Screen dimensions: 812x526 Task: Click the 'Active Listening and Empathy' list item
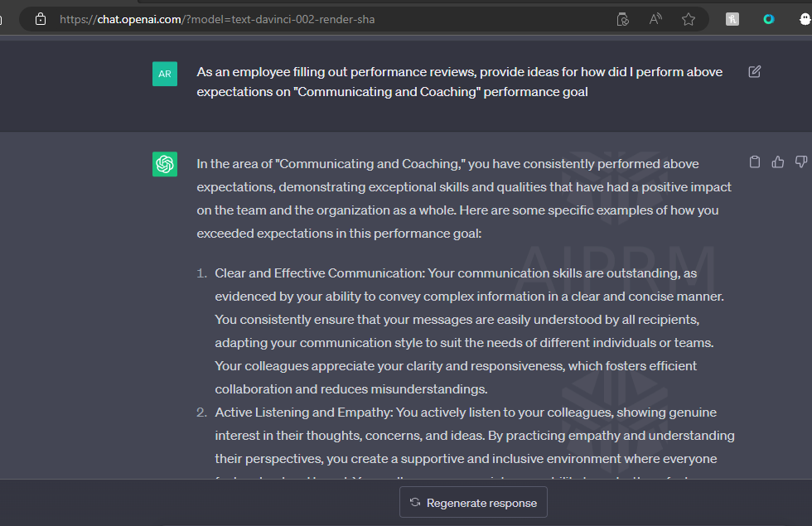tap(464, 435)
